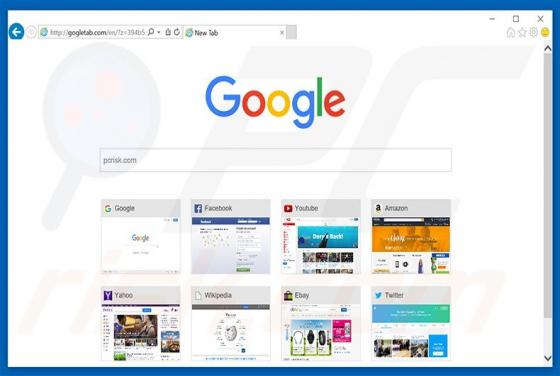Open a blank new tab button
560x376 pixels.
click(x=291, y=32)
